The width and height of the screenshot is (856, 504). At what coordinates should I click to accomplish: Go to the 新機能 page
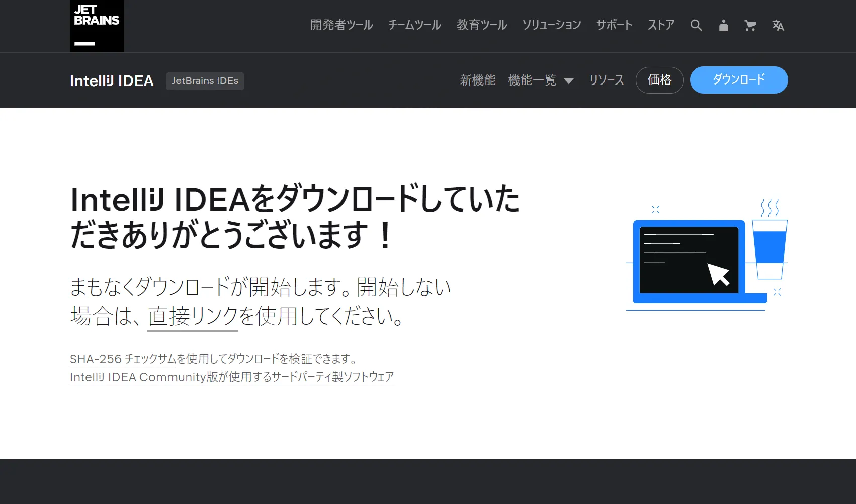pyautogui.click(x=478, y=80)
